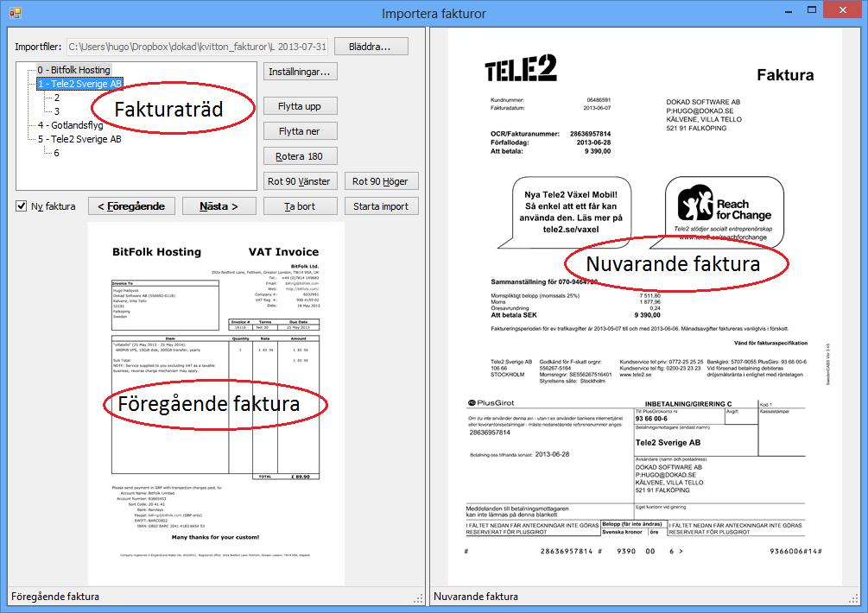Select tree item 0 - Bitfolk Hosting
Viewport: 868px width, 613px height.
tap(73, 70)
